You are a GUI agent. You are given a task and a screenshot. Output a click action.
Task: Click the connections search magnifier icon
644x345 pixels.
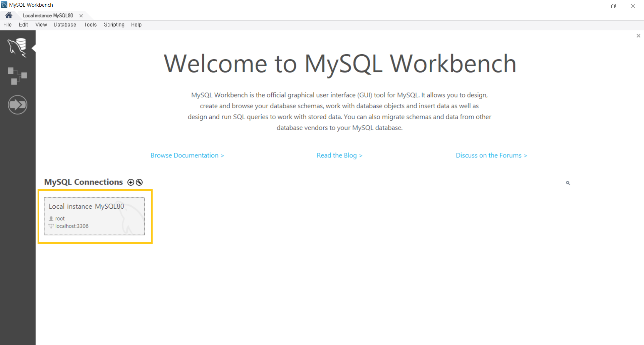pyautogui.click(x=568, y=183)
